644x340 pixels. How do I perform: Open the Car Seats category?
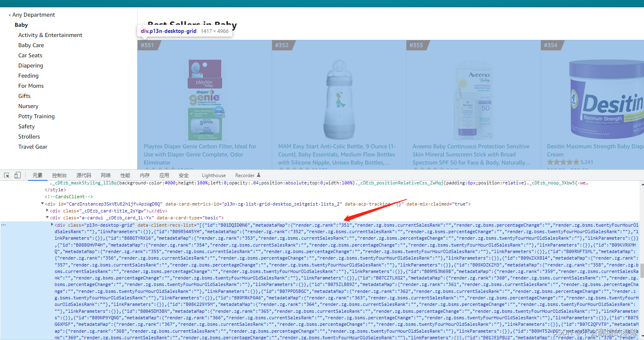30,55
